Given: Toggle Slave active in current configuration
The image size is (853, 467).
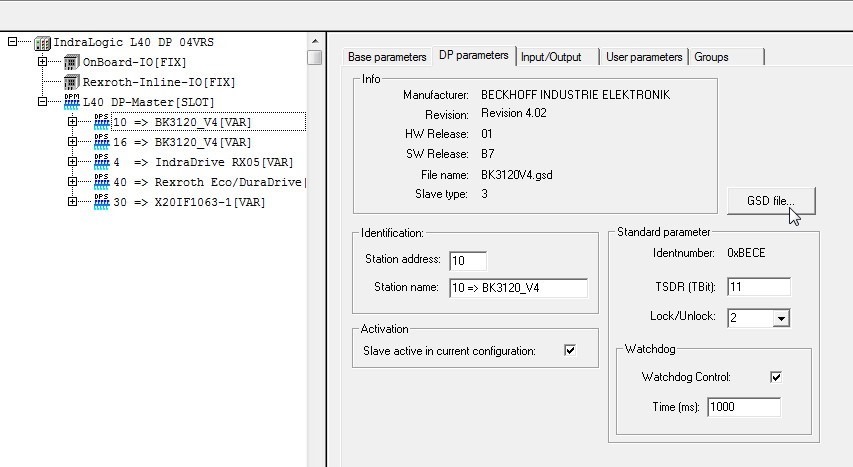Looking at the screenshot, I should (x=570, y=350).
